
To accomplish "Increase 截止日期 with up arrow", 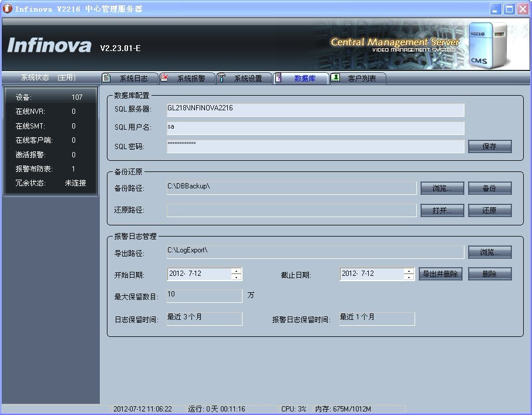I will (x=409, y=271).
